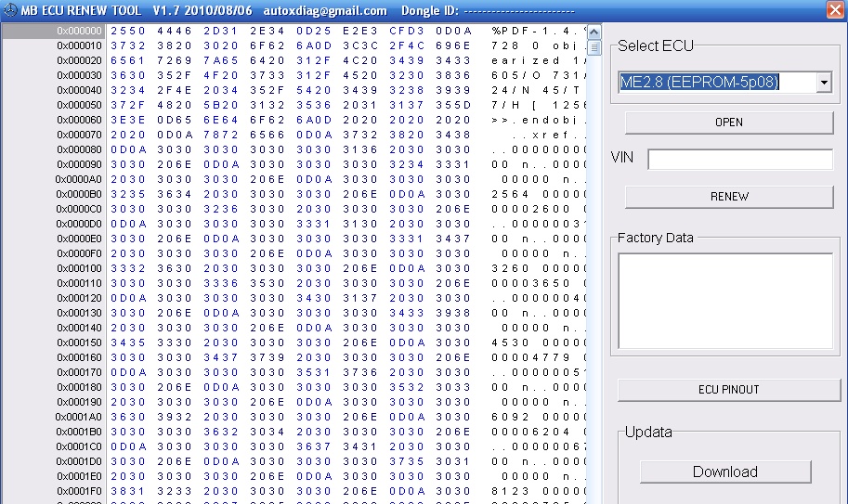848x504 pixels.
Task: Select address row 0x000150
Action: click(79, 343)
